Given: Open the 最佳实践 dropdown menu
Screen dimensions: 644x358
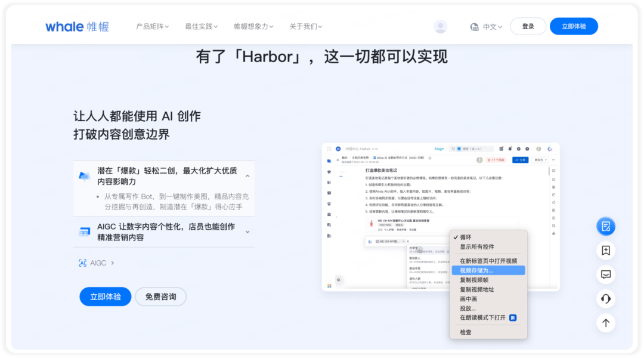Looking at the screenshot, I should 202,27.
